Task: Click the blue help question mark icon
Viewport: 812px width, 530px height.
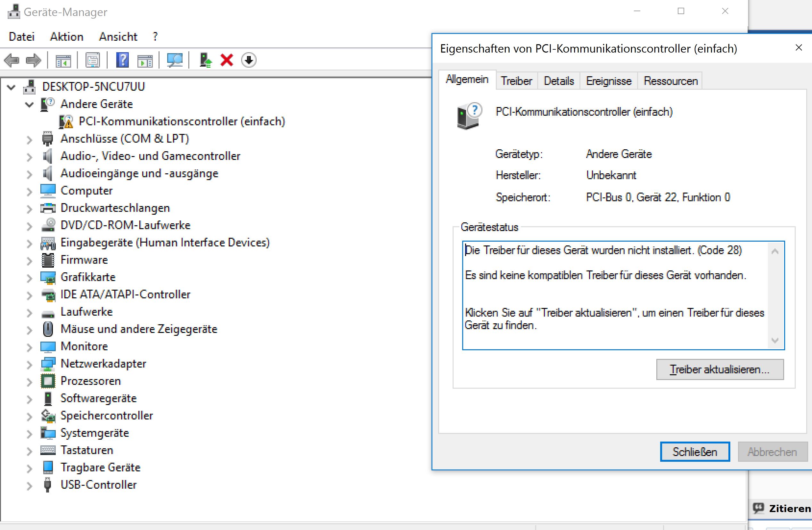Action: coord(122,61)
